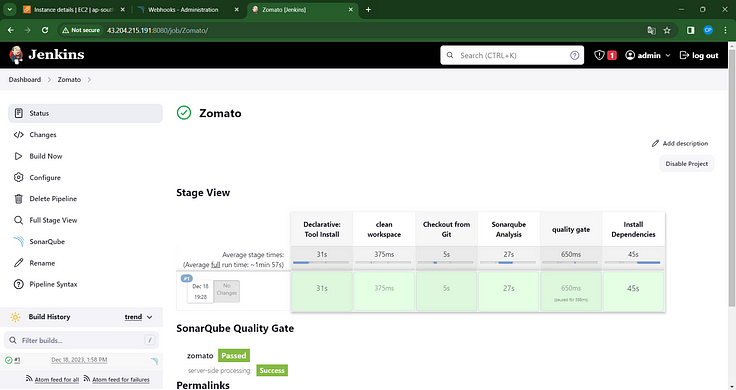Click the Rename pencil icon
Viewport: 736px width, 390px height.
19,263
